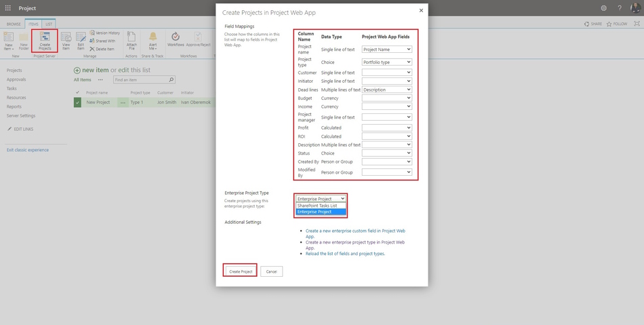The width and height of the screenshot is (644, 325).
Task: Switch to the ITEMS ribbon tab
Action: (33, 24)
